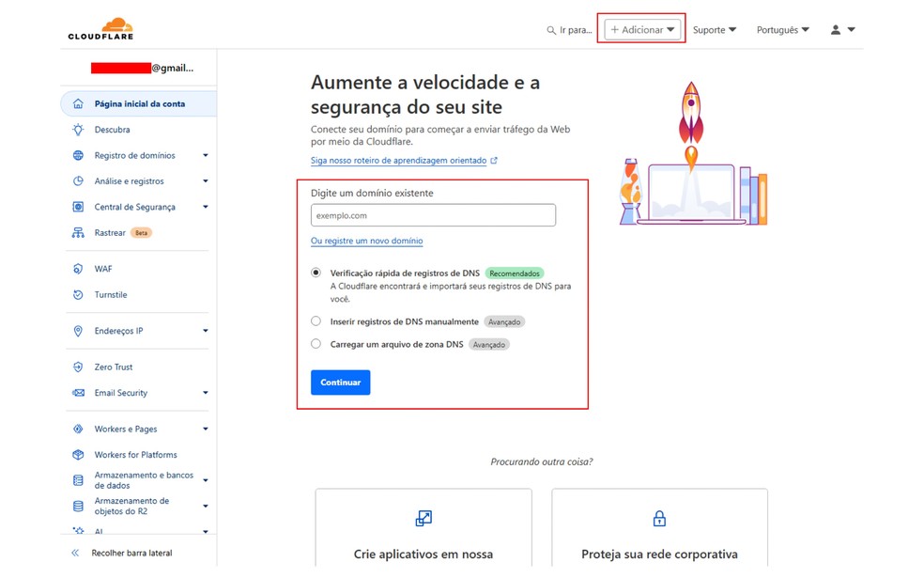Click Ou registre um novo domínio link
This screenshot has height=578, width=924.
coord(366,241)
